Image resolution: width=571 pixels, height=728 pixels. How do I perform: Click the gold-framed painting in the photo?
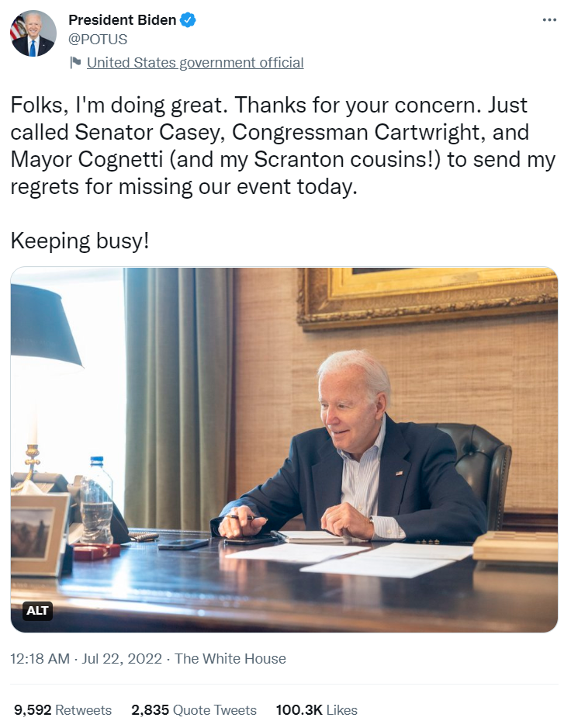(x=427, y=297)
